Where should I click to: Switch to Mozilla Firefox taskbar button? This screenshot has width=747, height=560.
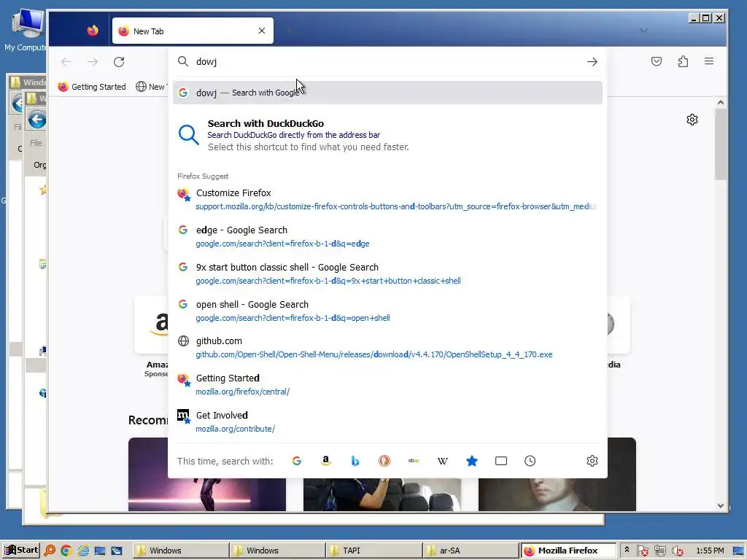pos(568,551)
